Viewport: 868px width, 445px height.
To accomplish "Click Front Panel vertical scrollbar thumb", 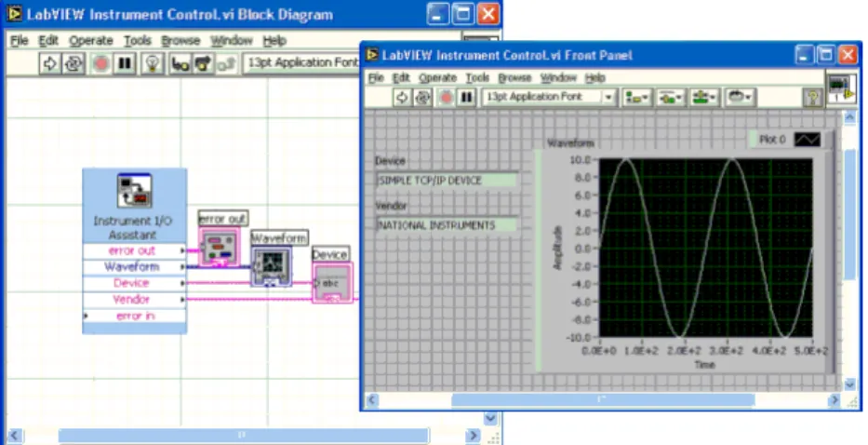I will pos(849,213).
